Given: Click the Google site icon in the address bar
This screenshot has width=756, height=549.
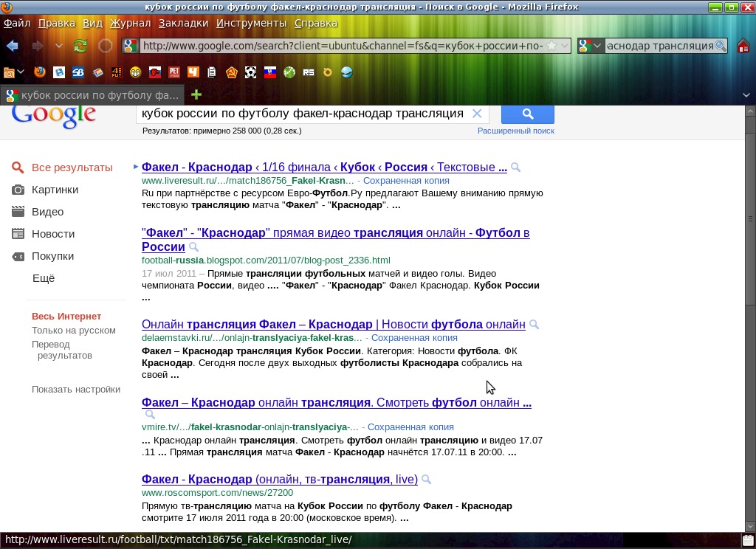Looking at the screenshot, I should 130,46.
